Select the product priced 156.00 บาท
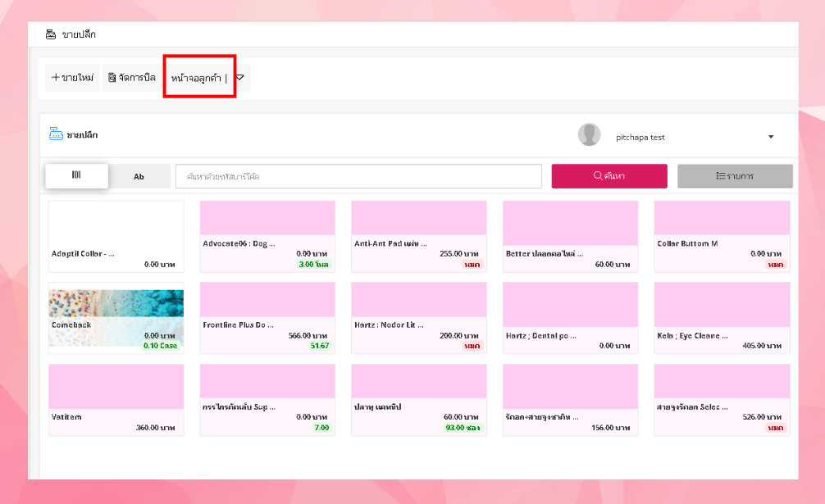 pos(570,400)
